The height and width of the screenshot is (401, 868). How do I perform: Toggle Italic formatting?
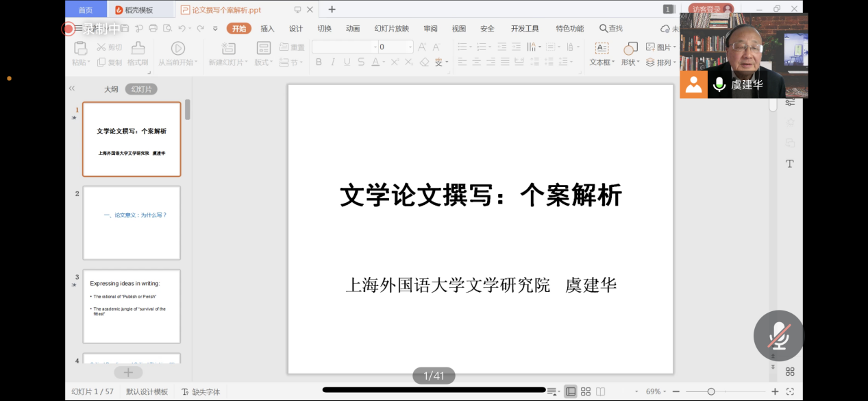click(333, 62)
